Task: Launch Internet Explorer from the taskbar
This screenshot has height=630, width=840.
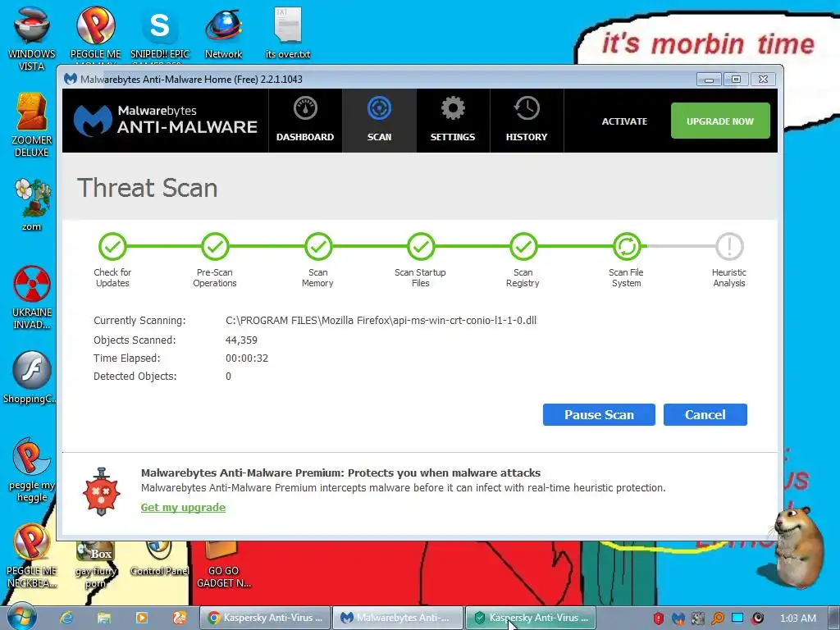Action: tap(66, 618)
